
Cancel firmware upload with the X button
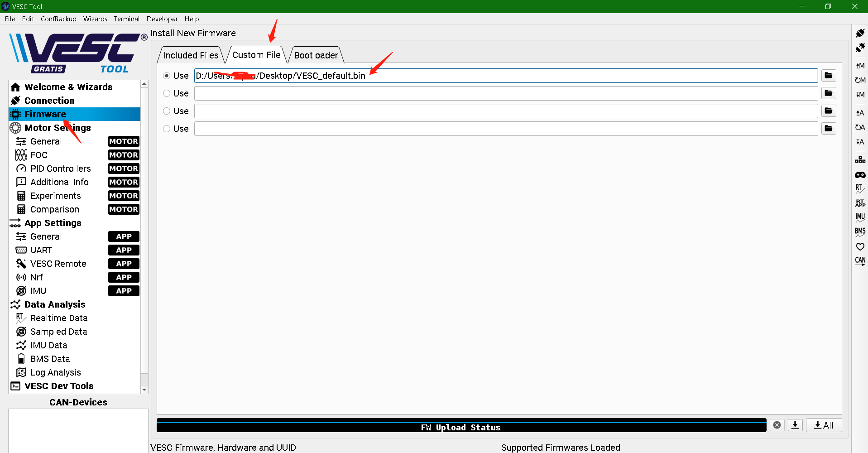777,425
